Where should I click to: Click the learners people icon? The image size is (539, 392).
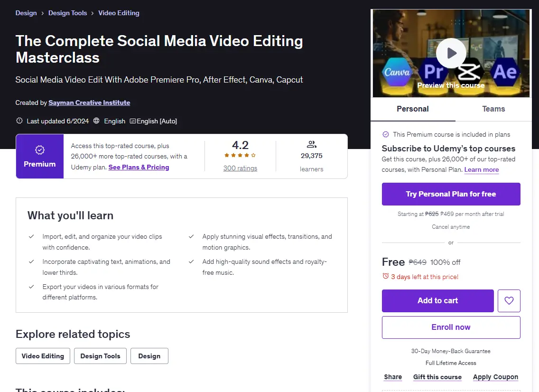click(x=311, y=144)
